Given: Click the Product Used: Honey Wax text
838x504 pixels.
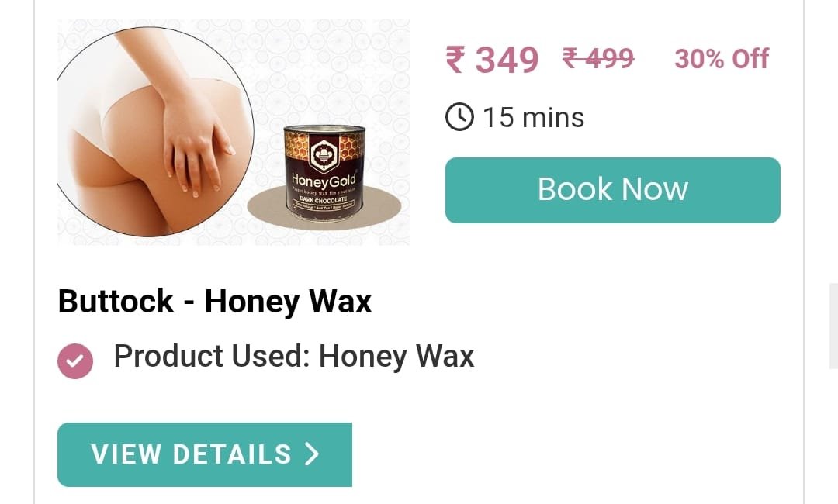Looking at the screenshot, I should click(294, 356).
